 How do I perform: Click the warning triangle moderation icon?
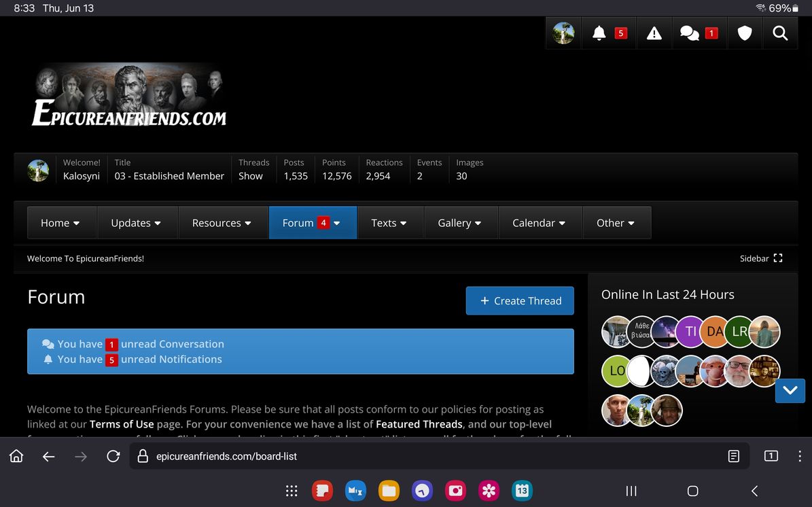(x=654, y=33)
